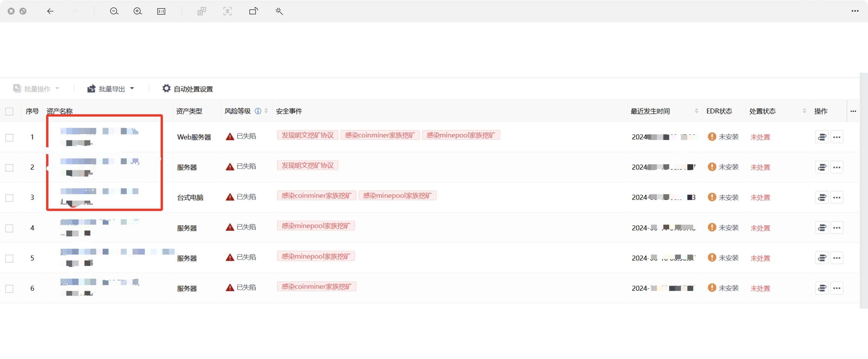The image size is (868, 359).
Task: Check the checkbox for row 5
Action: pos(9,259)
